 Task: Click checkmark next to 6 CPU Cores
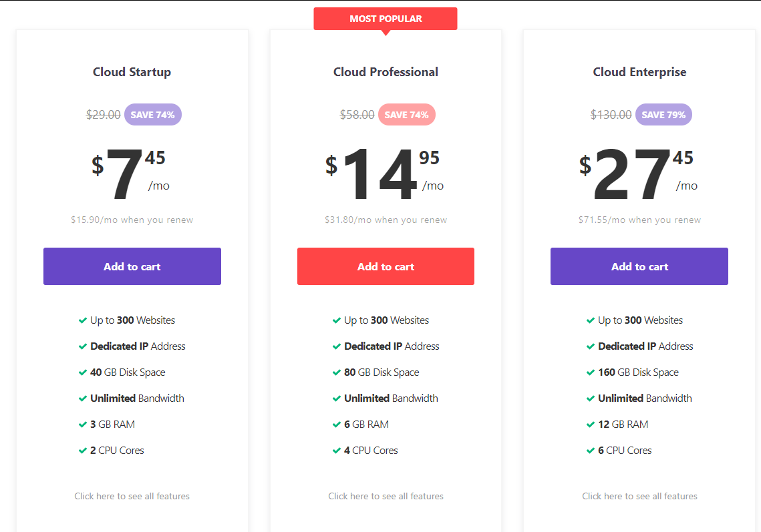coord(591,451)
